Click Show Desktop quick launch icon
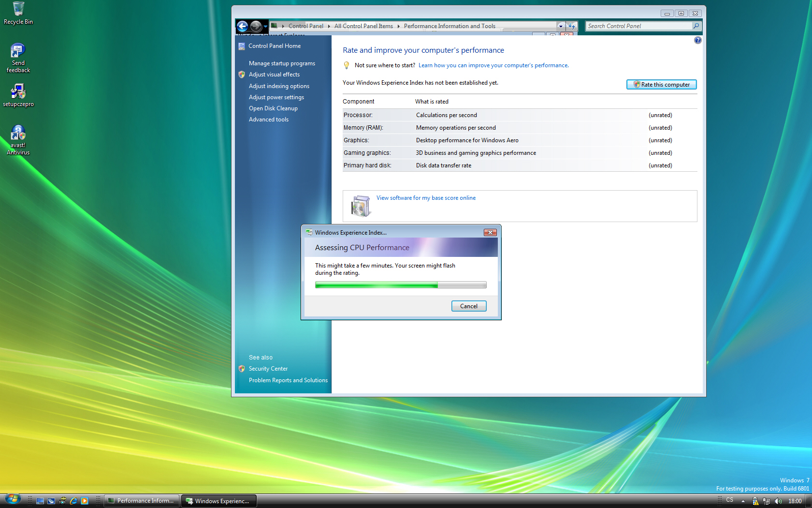 [x=40, y=501]
